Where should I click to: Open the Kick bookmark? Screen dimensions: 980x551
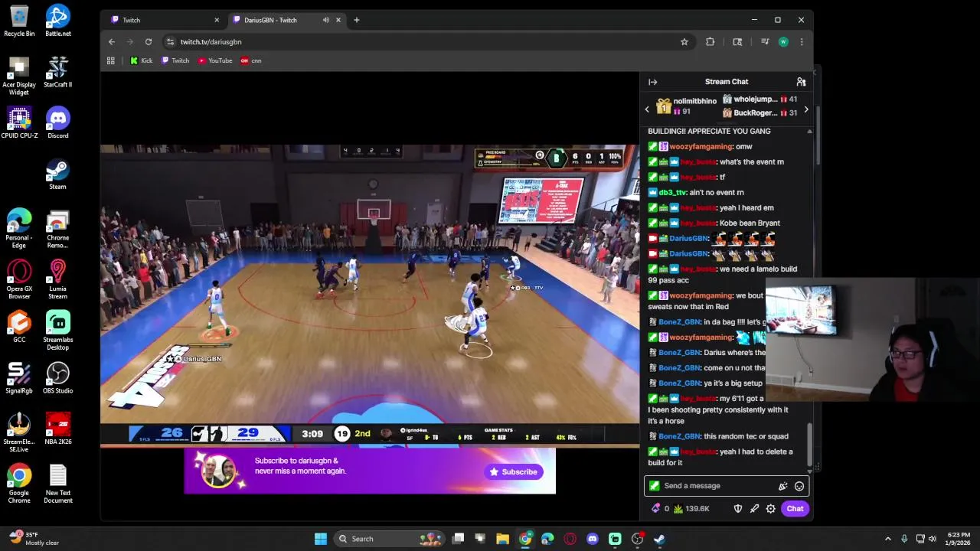coord(141,60)
